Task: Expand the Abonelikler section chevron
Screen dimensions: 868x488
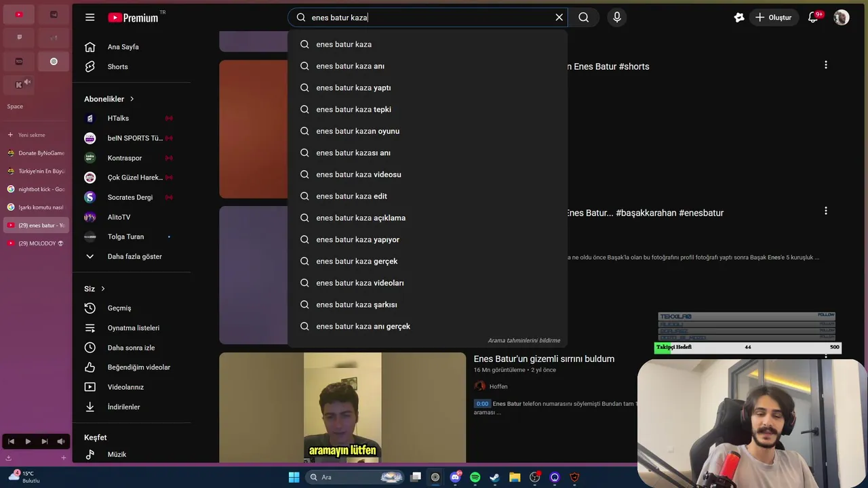Action: [132, 99]
